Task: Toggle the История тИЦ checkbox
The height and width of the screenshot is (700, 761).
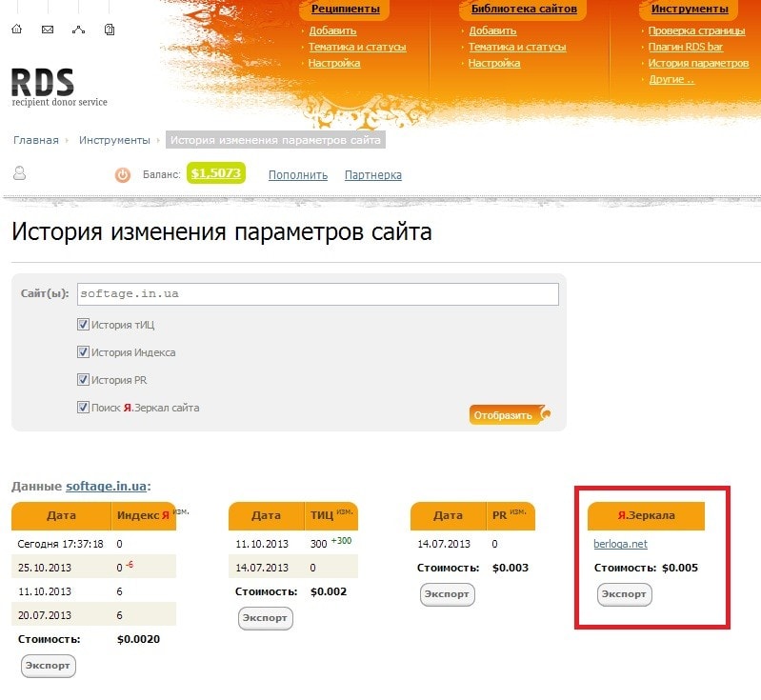Action: (83, 324)
